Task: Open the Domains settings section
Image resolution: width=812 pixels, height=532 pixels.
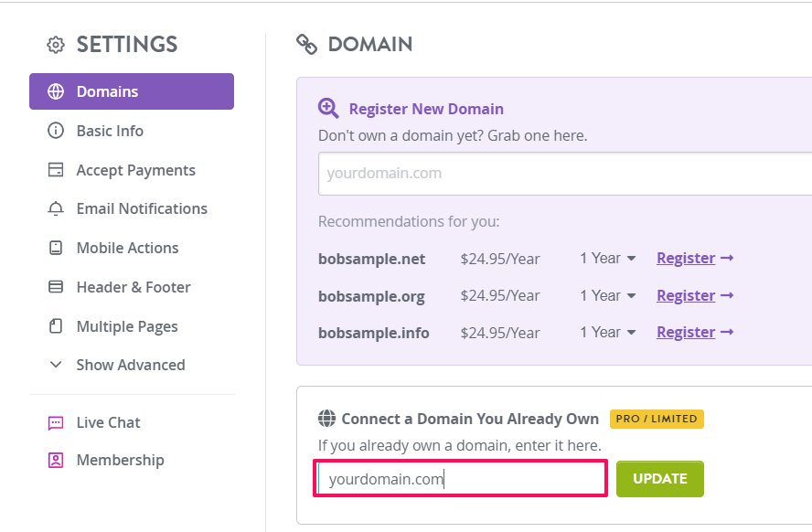Action: point(132,91)
